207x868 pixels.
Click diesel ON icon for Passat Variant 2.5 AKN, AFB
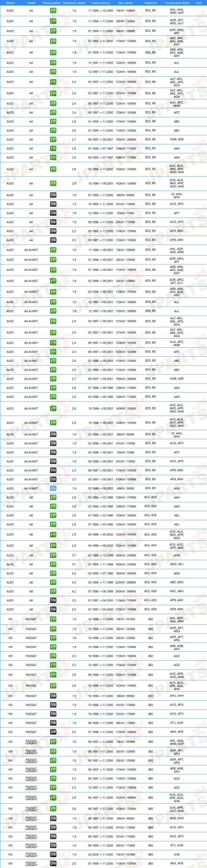(x=53, y=863)
